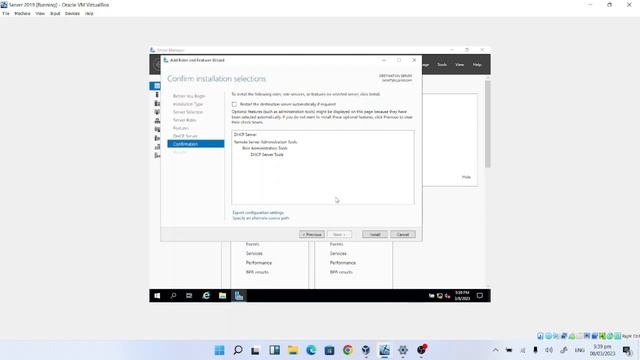The image size is (640, 360).
Task: Select the highlighted Confirmation wizard step
Action: click(196, 144)
